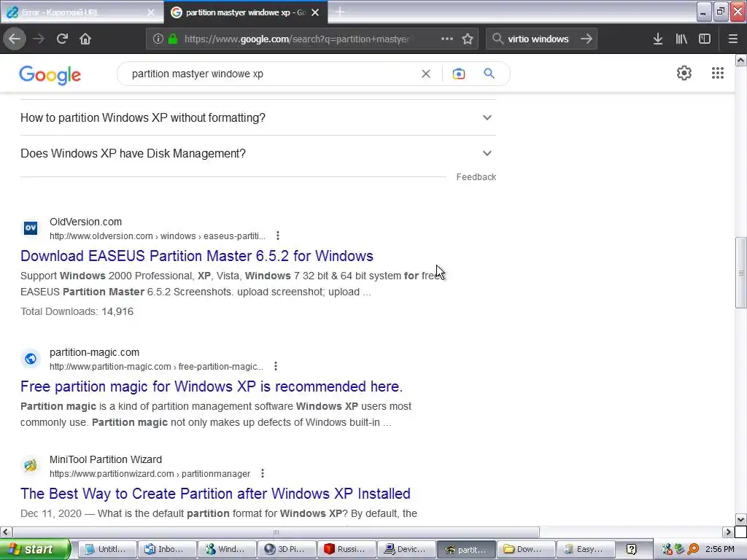View the secure connection padlock details
747x560 pixels.
173,39
